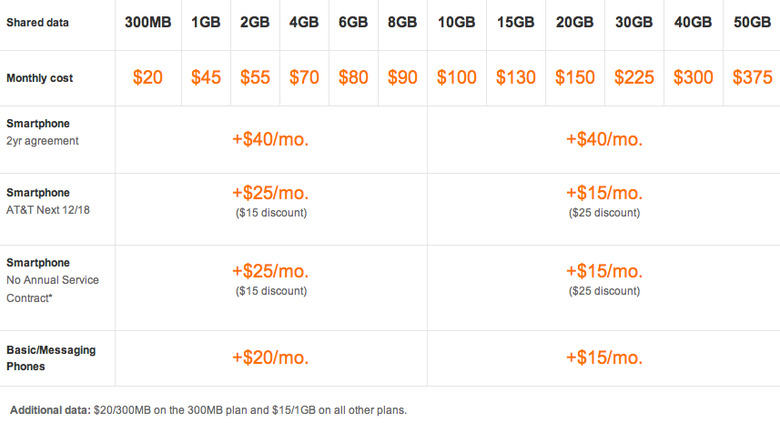This screenshot has width=780, height=423.
Task: Click the $20 monthly cost price
Action: point(148,78)
